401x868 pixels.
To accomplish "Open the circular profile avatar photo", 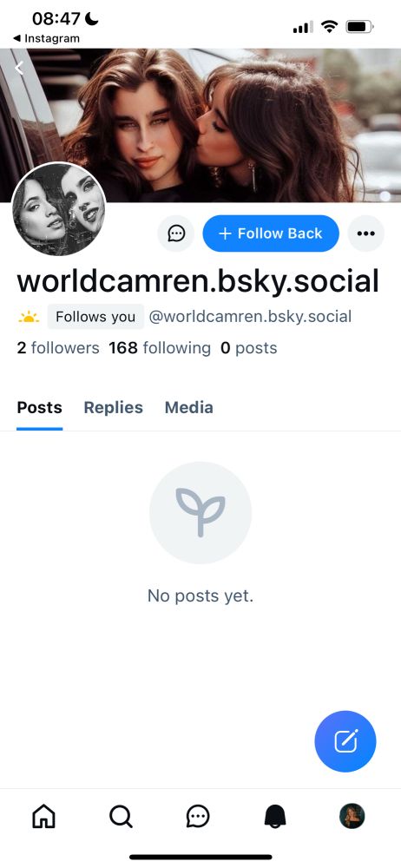I will click(x=58, y=209).
